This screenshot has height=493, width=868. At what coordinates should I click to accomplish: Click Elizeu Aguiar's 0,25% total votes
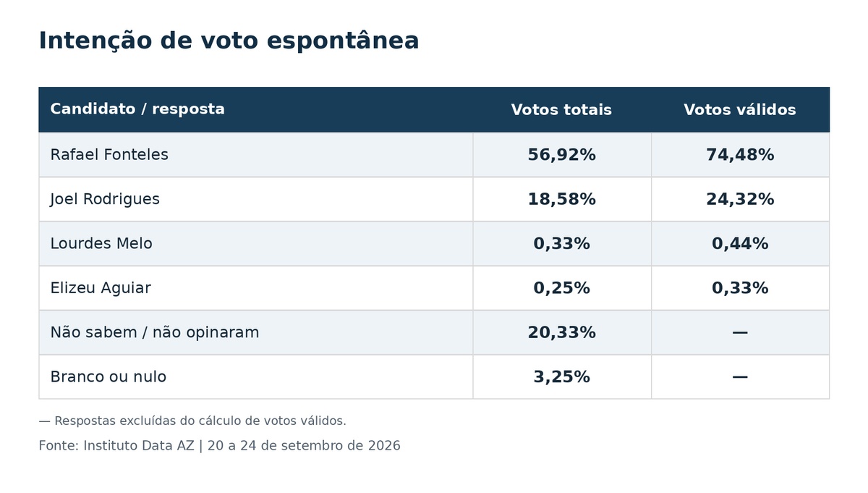(561, 288)
